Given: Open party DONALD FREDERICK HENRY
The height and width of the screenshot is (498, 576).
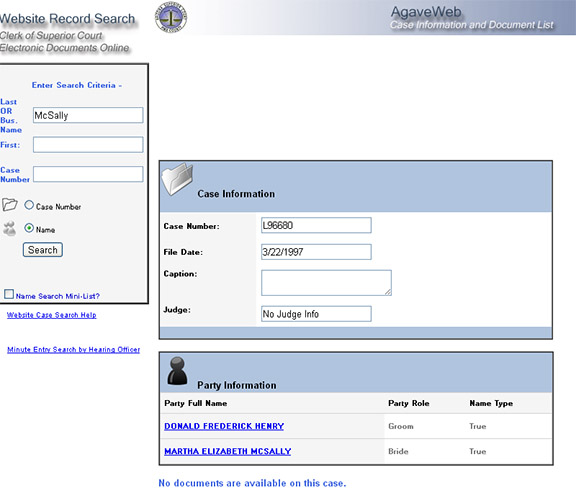Looking at the screenshot, I should (x=224, y=426).
